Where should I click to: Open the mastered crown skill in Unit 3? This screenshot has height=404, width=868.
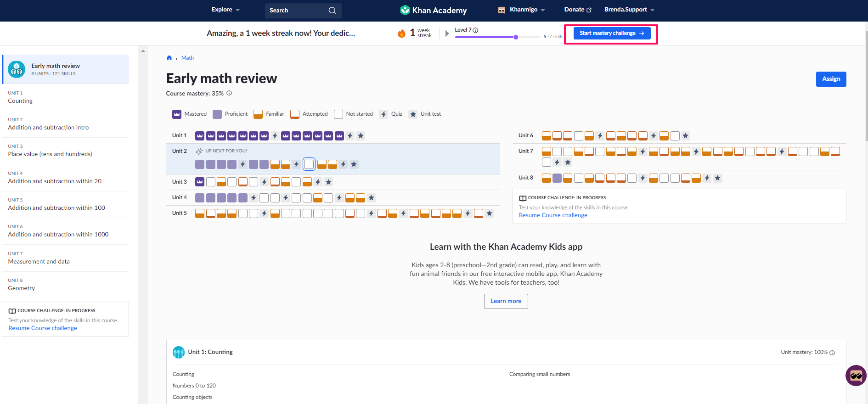200,182
